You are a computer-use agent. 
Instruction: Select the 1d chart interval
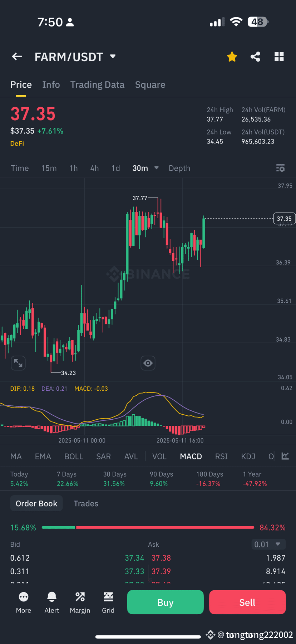pyautogui.click(x=116, y=168)
